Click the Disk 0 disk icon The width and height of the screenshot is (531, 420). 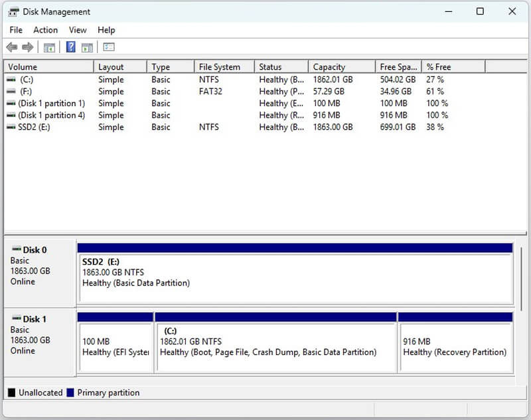pos(16,249)
